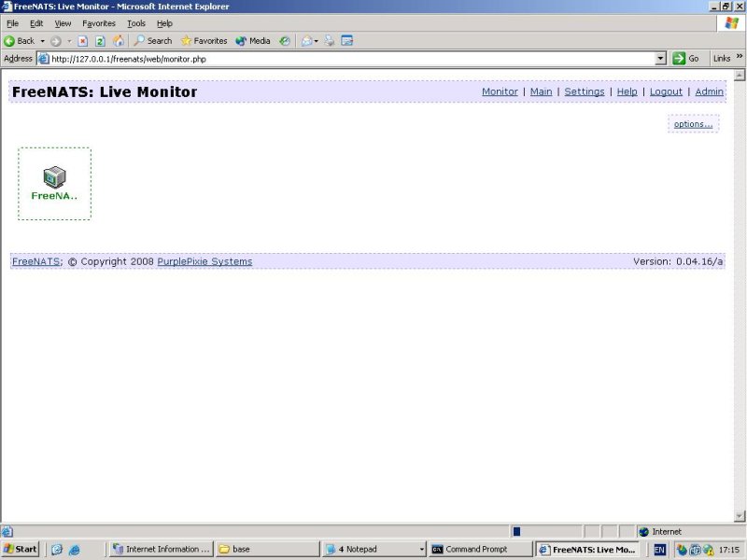Image resolution: width=747 pixels, height=560 pixels.
Task: Click the Logout link
Action: (666, 91)
